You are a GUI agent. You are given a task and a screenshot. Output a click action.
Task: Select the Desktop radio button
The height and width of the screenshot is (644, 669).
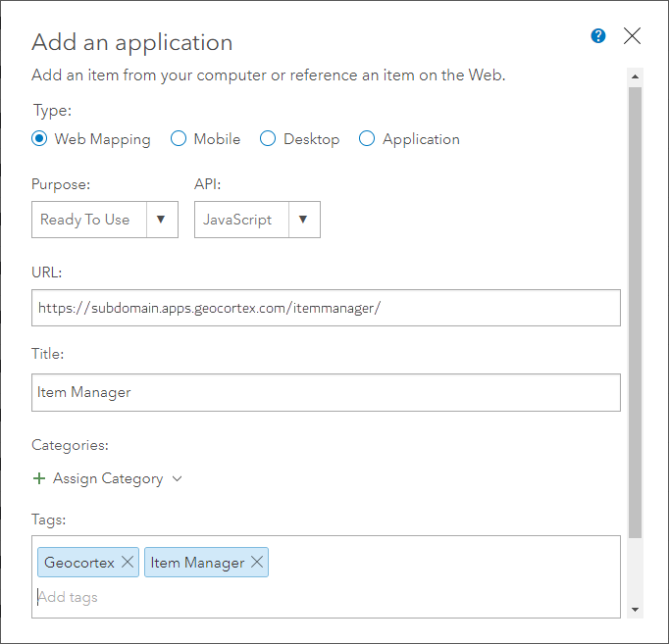[x=268, y=138]
